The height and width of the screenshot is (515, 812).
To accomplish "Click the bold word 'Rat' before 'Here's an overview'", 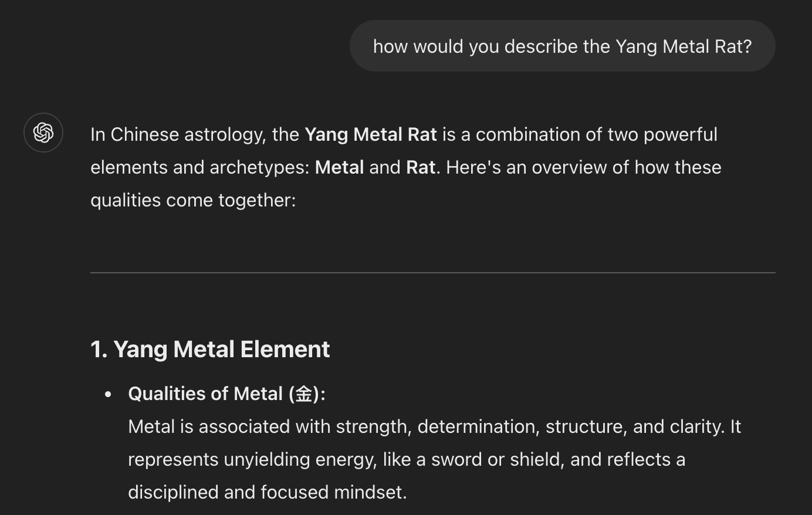I will tap(420, 167).
